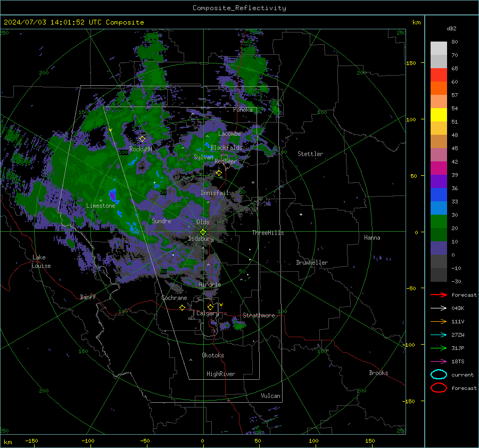
Task: Click the pink 42-45 dBZ swatch
Action: [x=439, y=154]
